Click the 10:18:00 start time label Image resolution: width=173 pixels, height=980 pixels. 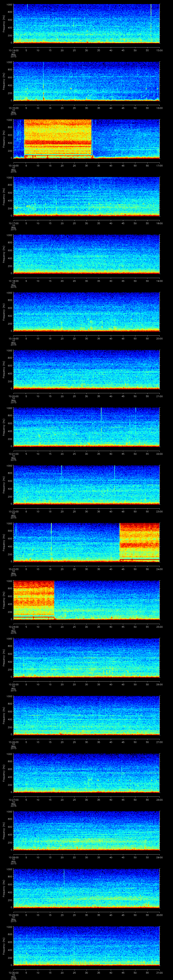pos(13,281)
